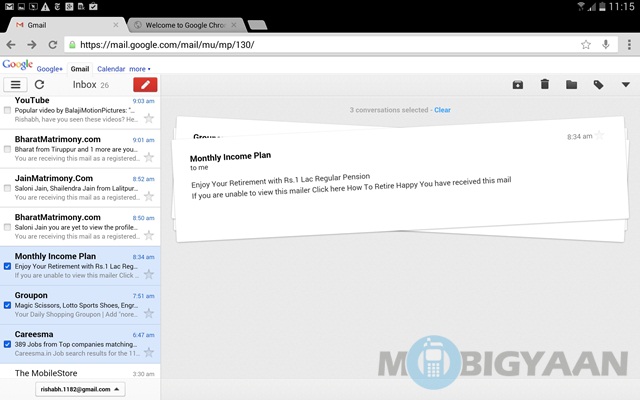640x400 pixels.
Task: Select BharatMatrimony 8:50 am email checkbox
Action: 7,227
